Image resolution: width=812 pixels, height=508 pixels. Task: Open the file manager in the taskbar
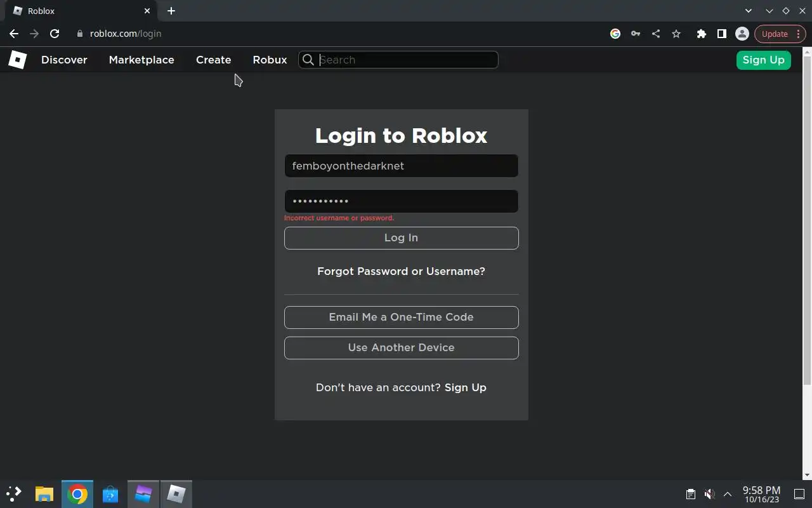44,493
